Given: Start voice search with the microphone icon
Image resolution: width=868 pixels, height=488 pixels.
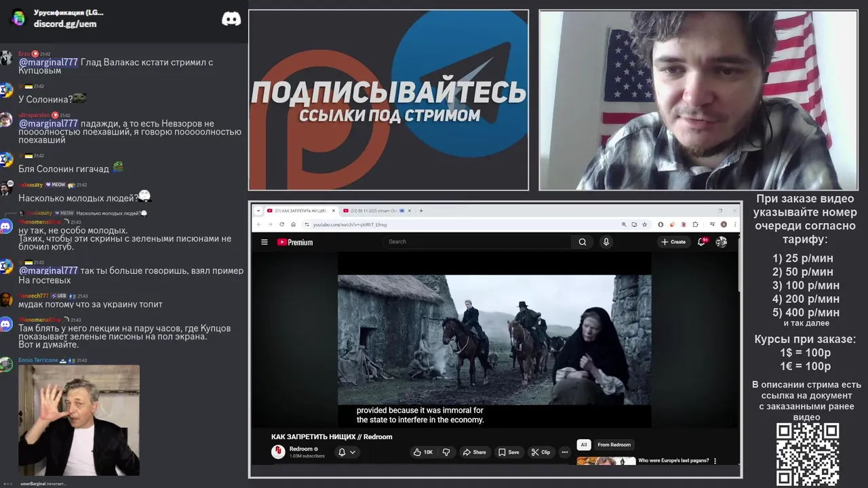Looking at the screenshot, I should coord(606,242).
